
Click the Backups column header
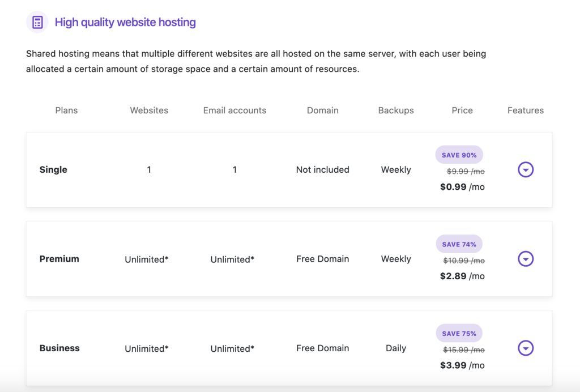(395, 110)
